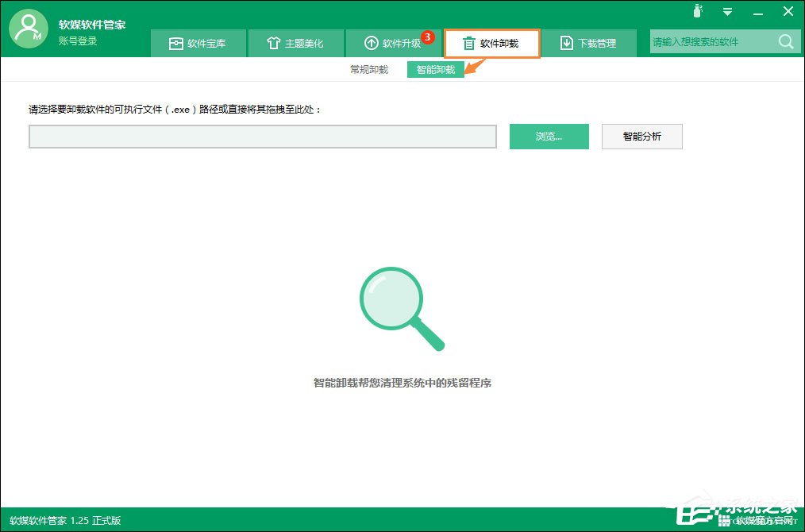Click the 浏览 browse button
This screenshot has height=532, width=805.
pyautogui.click(x=549, y=136)
